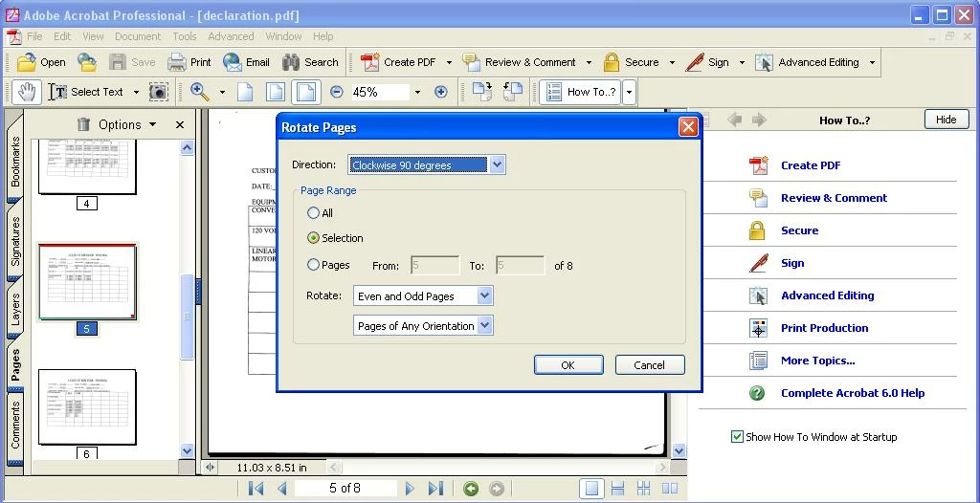
Task: Open the Direction dropdown
Action: [426, 165]
